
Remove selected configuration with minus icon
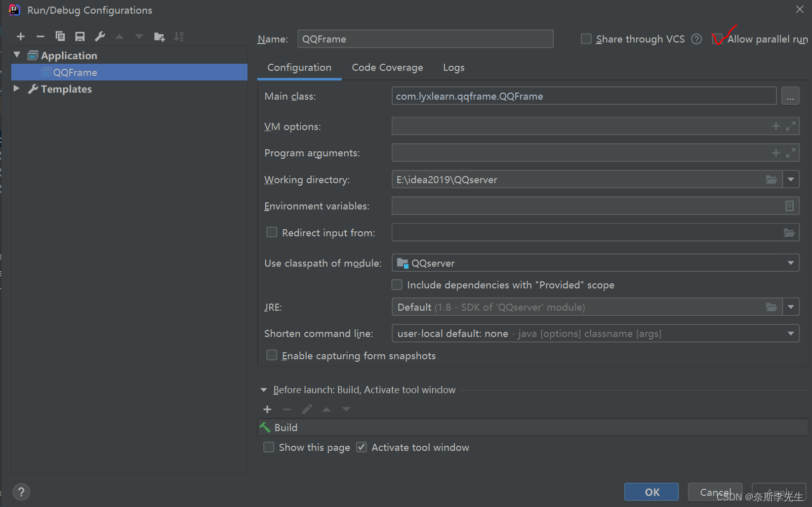click(x=40, y=36)
